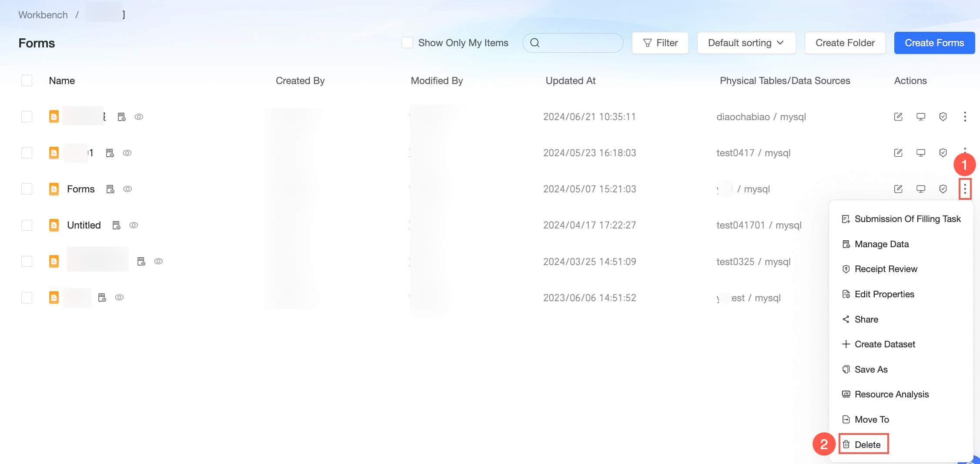Open the data management icon in the test0325 row
This screenshot has width=980, height=464.
tap(141, 261)
